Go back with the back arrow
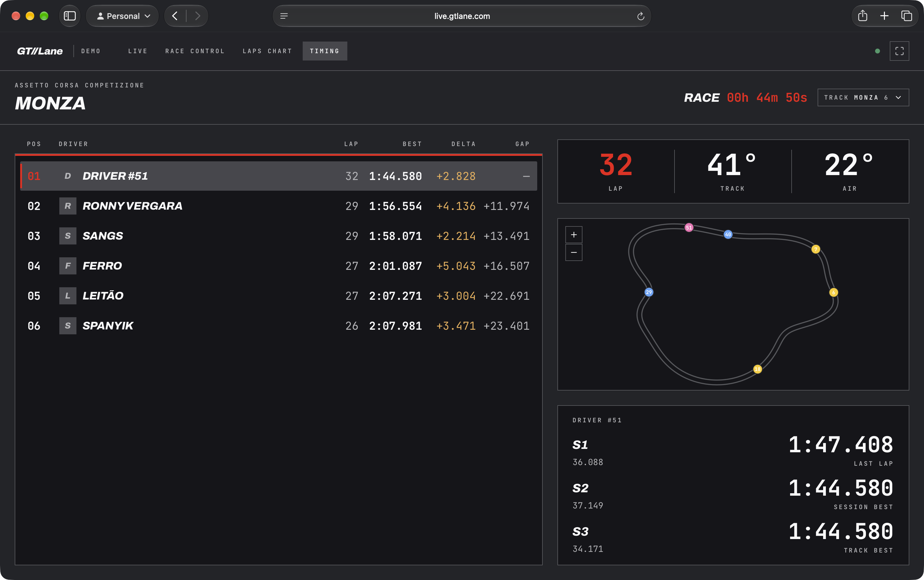This screenshot has width=924, height=580. click(175, 16)
